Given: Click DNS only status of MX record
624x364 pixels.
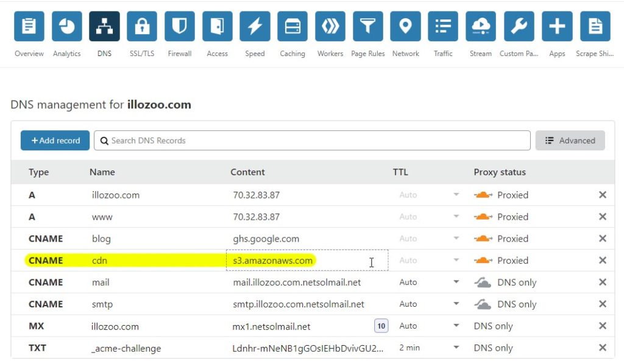Looking at the screenshot, I should (x=493, y=326).
